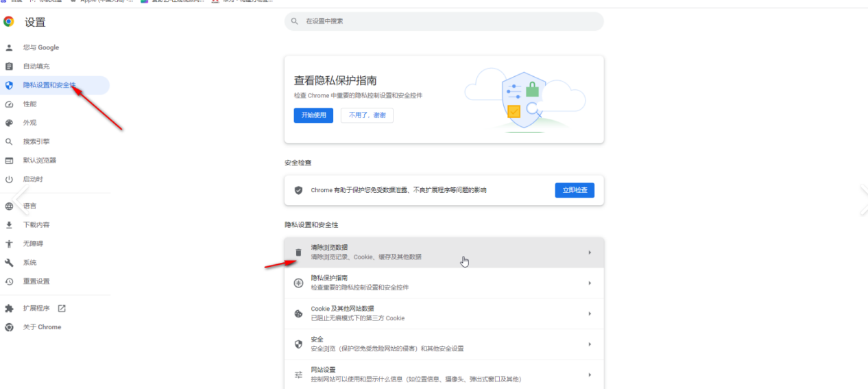
Task: Click the 立即检查 button
Action: [575, 190]
